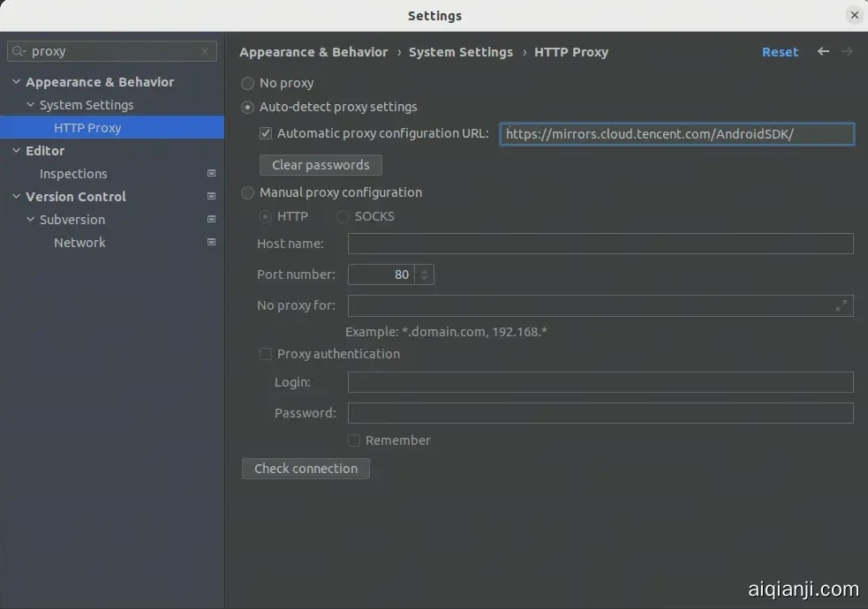Click into the proxy configuration URL field

coord(676,134)
